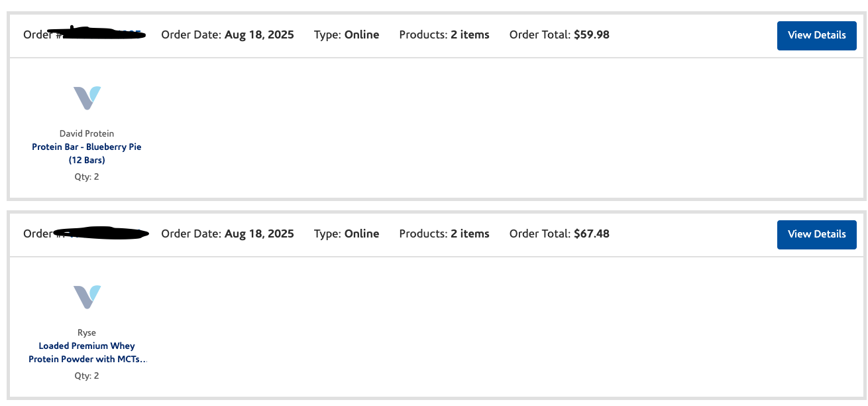The width and height of the screenshot is (868, 406).
Task: Open View Details for the $59.98 order
Action: tap(816, 35)
